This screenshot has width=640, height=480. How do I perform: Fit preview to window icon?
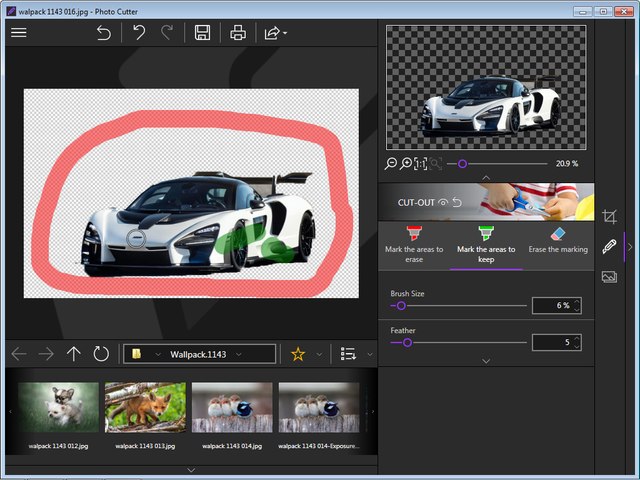coord(436,164)
